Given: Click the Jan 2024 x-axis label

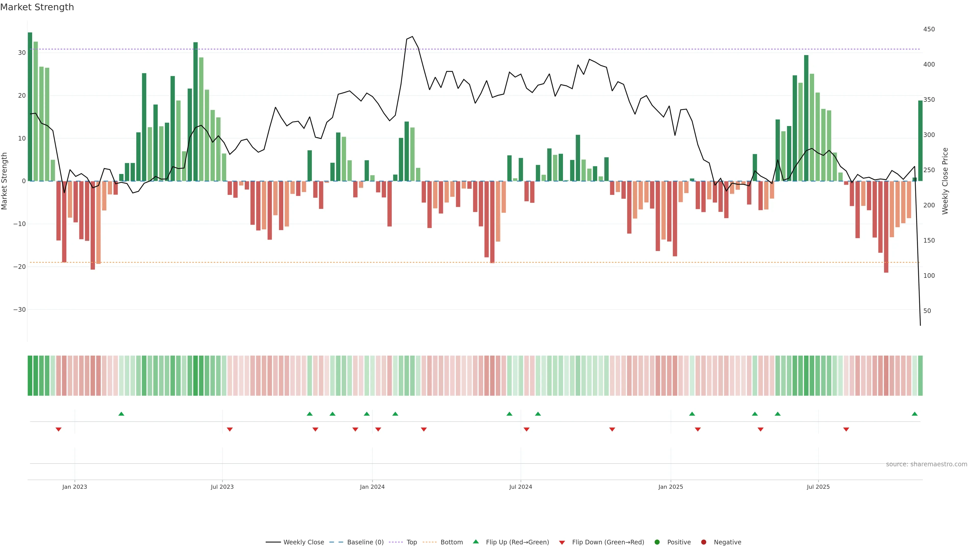Looking at the screenshot, I should click(x=372, y=487).
